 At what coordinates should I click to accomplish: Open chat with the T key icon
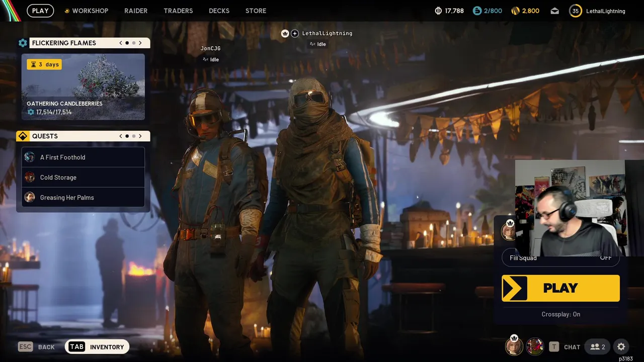[x=554, y=347]
